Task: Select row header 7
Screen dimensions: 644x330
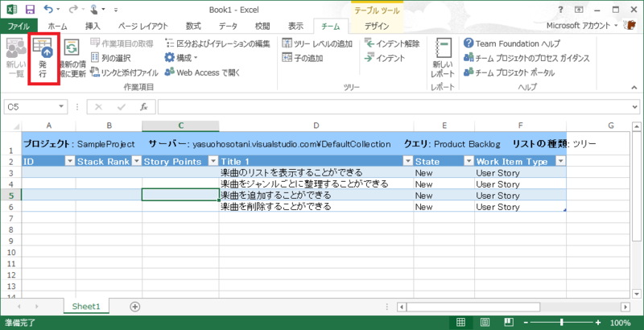Action: [11, 218]
